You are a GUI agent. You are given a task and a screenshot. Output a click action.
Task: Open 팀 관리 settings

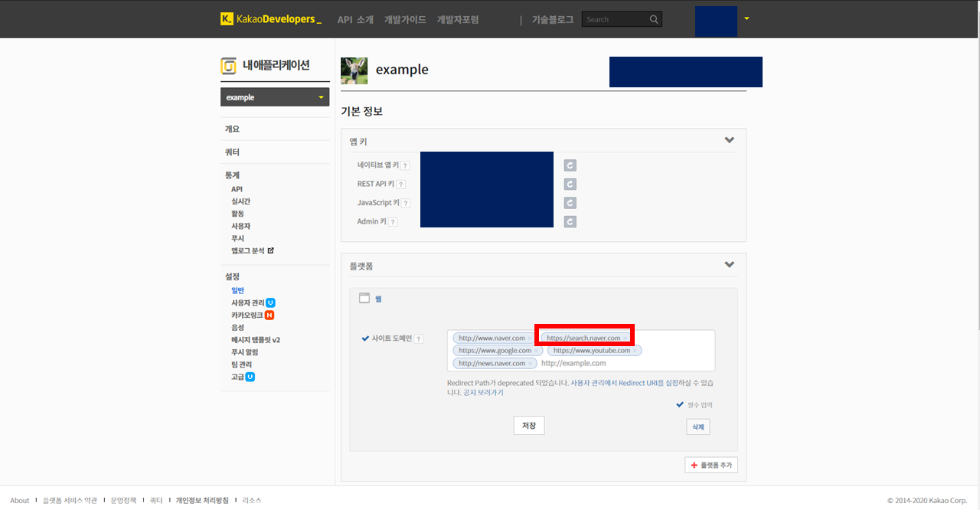241,365
